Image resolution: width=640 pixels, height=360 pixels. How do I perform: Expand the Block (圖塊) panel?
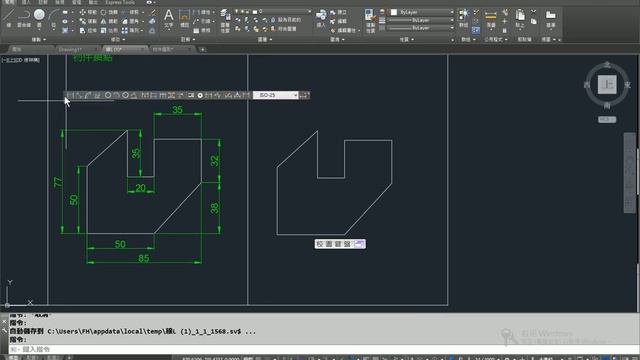tap(337, 40)
